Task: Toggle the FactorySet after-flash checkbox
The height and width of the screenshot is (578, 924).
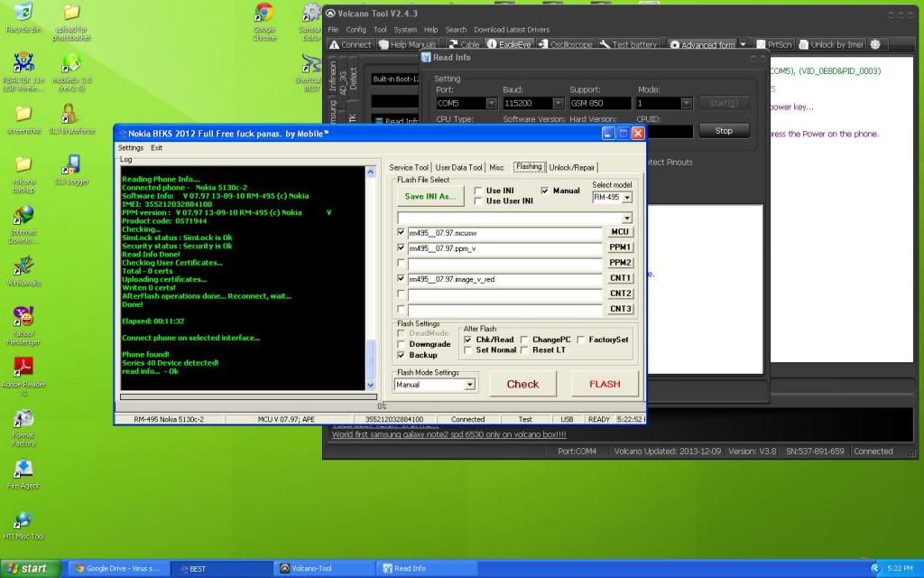Action: tap(580, 340)
